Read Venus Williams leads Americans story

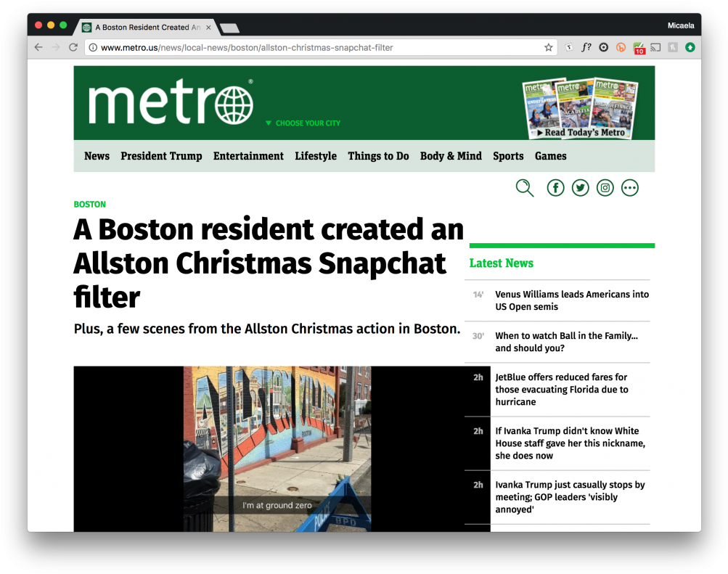[572, 300]
